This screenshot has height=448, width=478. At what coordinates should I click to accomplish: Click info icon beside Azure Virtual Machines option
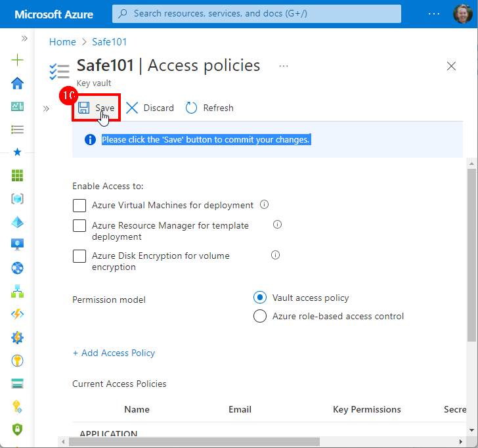pos(265,205)
